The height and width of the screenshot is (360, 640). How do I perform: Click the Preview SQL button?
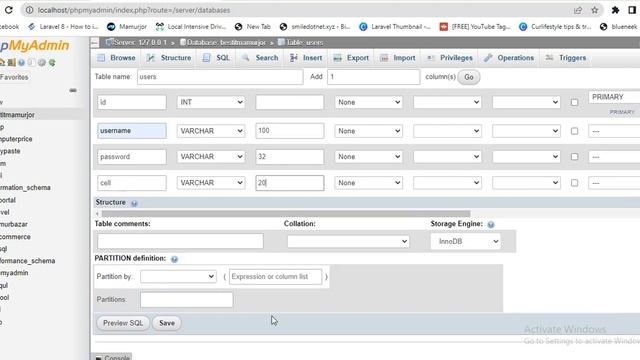click(x=123, y=323)
